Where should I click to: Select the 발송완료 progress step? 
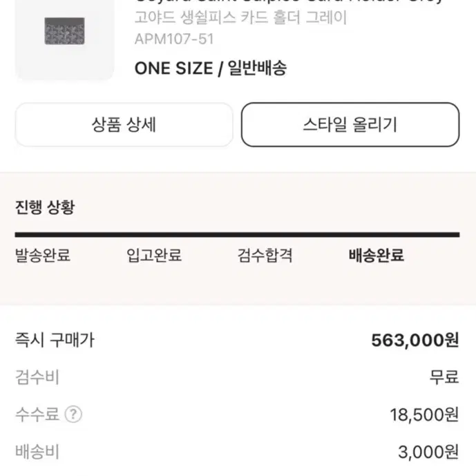(x=43, y=256)
